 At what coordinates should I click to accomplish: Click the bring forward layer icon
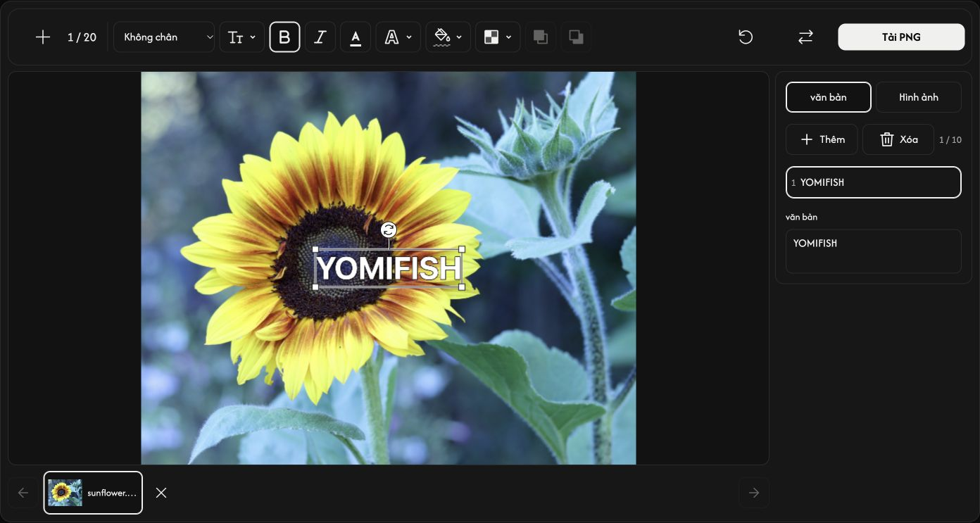[x=541, y=37]
